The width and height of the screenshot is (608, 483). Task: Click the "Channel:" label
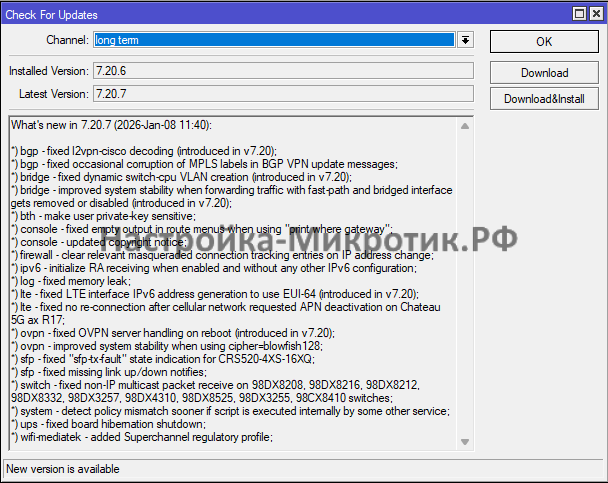tap(67, 40)
